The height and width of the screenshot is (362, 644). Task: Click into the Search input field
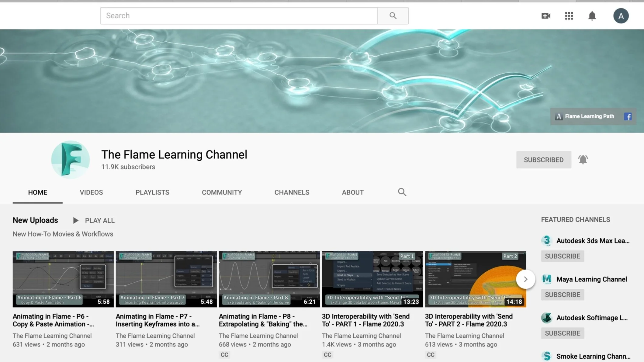click(x=239, y=16)
